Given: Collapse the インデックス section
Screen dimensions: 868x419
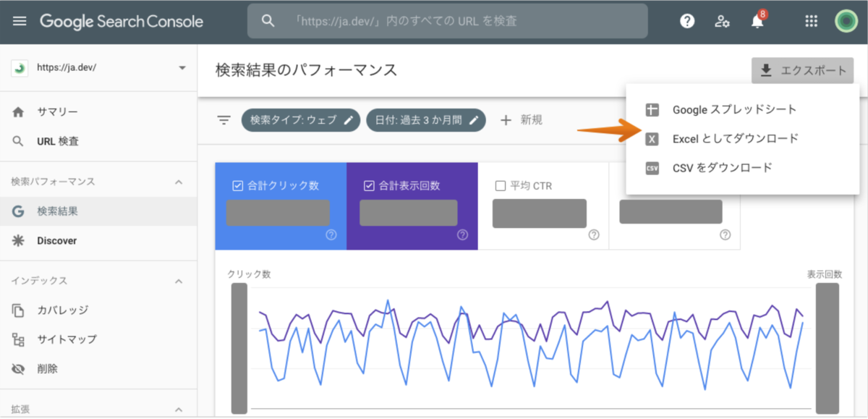Looking at the screenshot, I should click(179, 281).
